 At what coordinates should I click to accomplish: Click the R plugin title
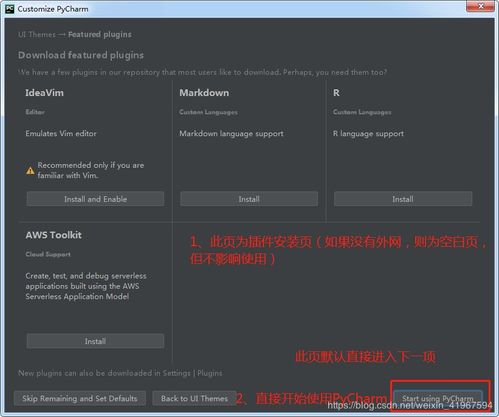pyautogui.click(x=336, y=93)
